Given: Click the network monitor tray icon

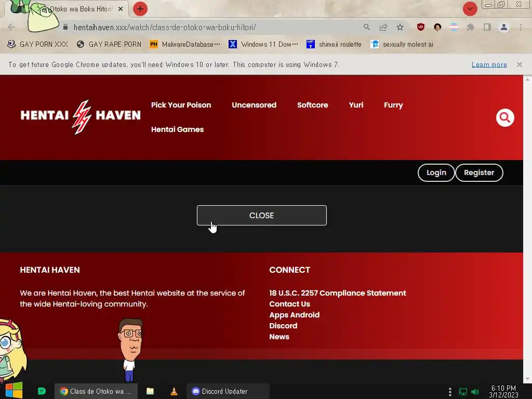Looking at the screenshot, I should (x=463, y=392).
